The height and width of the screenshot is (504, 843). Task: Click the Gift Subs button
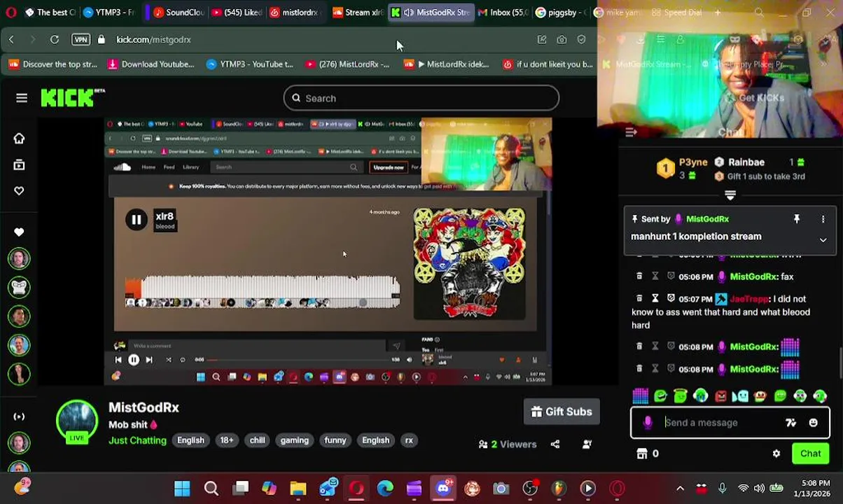(561, 412)
